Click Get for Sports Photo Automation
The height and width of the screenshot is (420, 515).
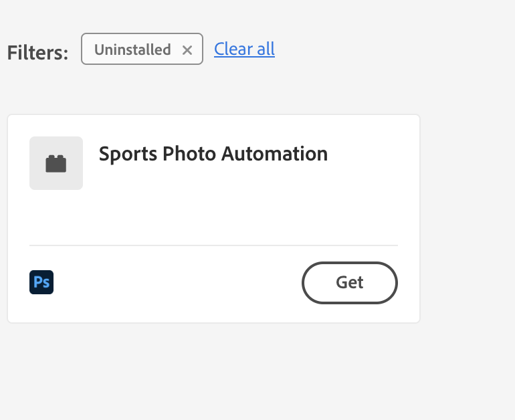[x=350, y=283]
